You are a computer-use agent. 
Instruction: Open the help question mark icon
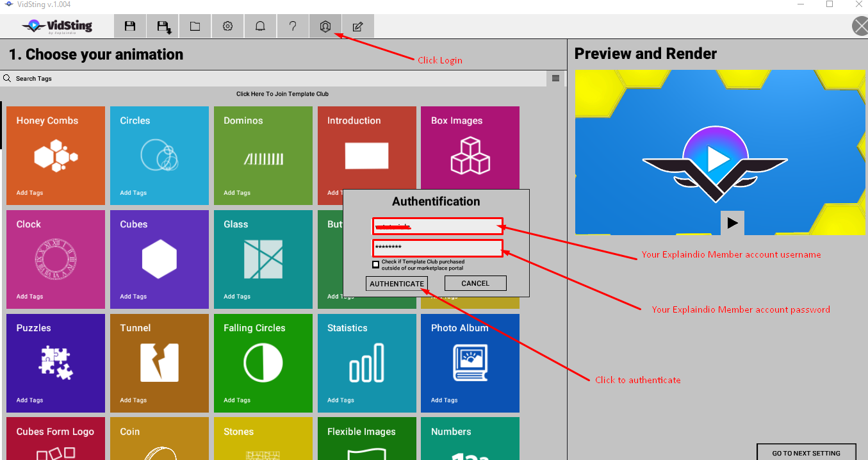pyautogui.click(x=293, y=26)
